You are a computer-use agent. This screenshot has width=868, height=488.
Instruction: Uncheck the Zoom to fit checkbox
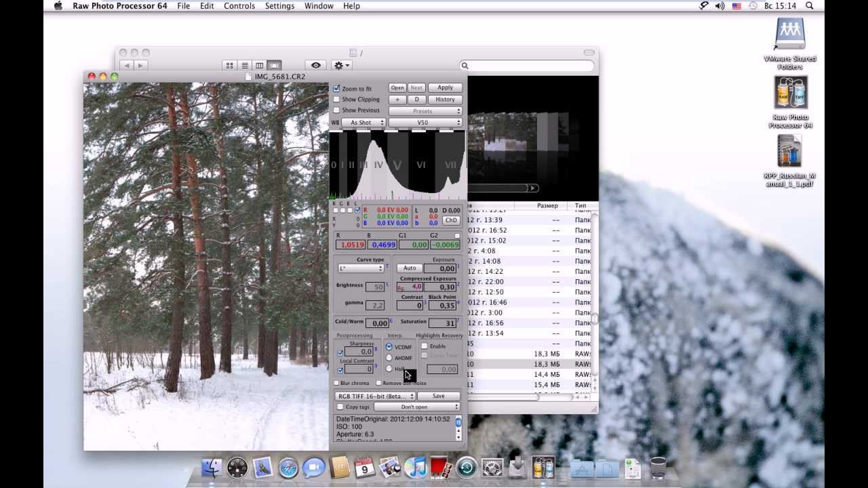point(336,89)
